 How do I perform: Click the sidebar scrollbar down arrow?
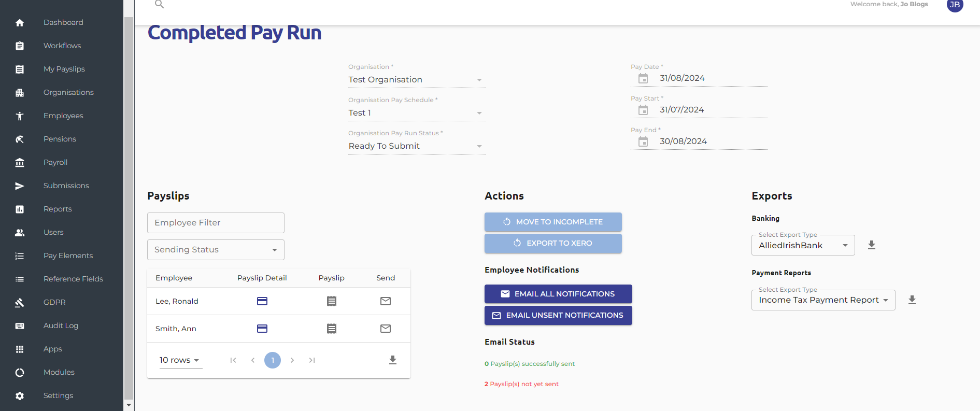[x=129, y=405]
